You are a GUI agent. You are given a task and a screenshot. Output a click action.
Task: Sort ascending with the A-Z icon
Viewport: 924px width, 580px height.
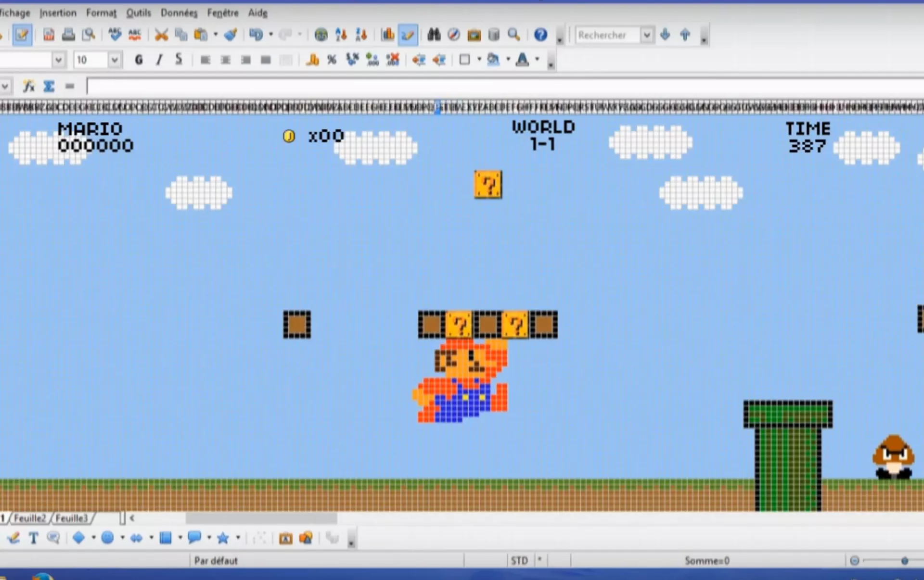[341, 35]
